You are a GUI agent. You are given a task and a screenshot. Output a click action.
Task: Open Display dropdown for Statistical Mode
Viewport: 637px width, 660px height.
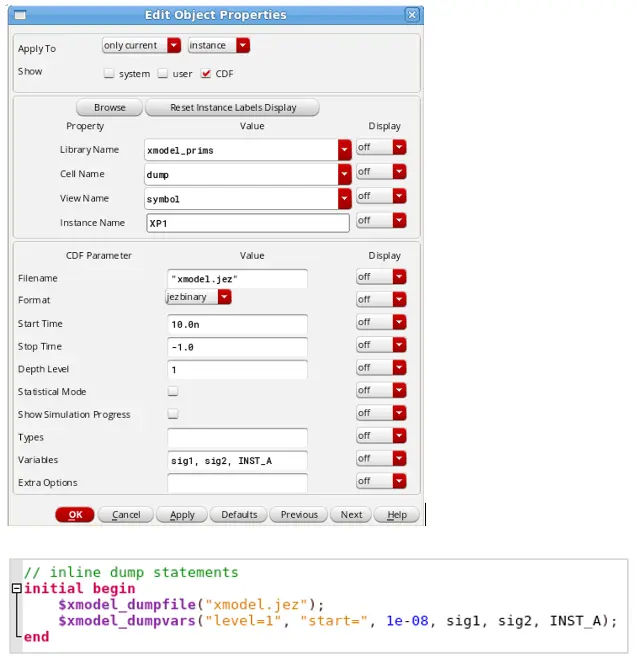(x=381, y=391)
